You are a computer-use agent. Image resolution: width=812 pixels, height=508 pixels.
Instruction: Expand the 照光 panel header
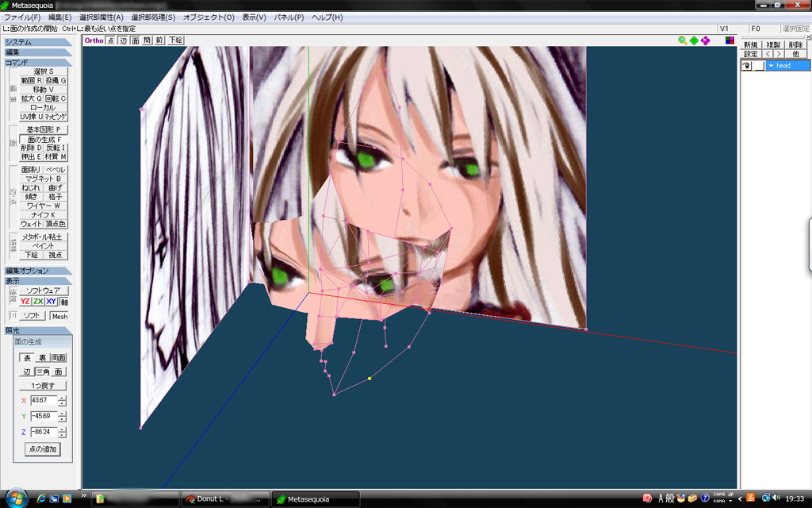38,330
